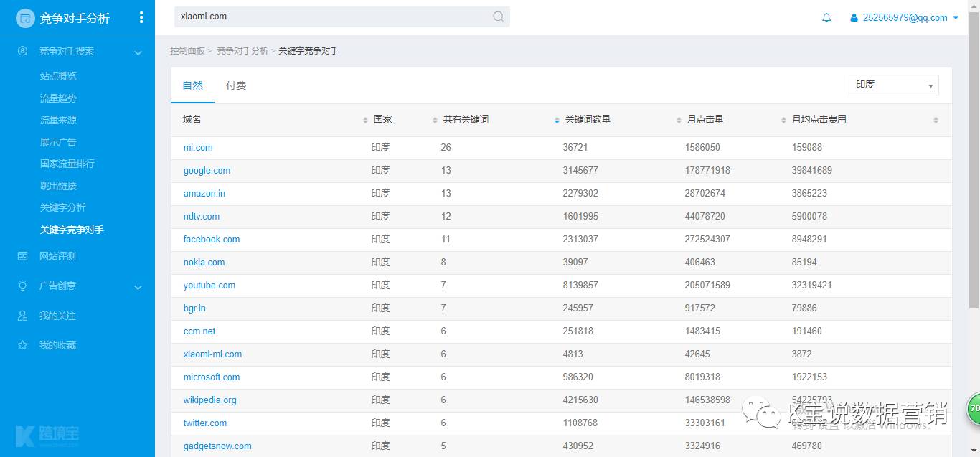The height and width of the screenshot is (457, 980).
Task: Open 关键字分析 in sidebar
Action: pyautogui.click(x=63, y=207)
